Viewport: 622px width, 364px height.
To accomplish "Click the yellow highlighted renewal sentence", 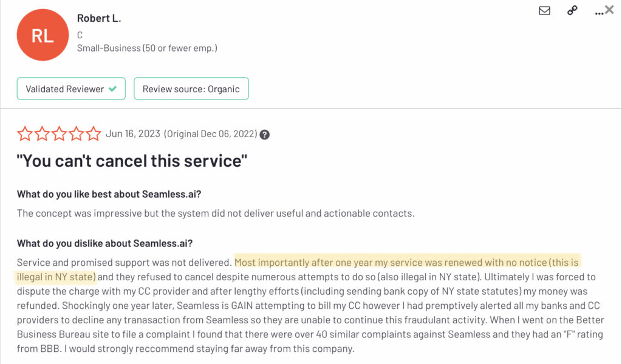I will click(x=406, y=262).
